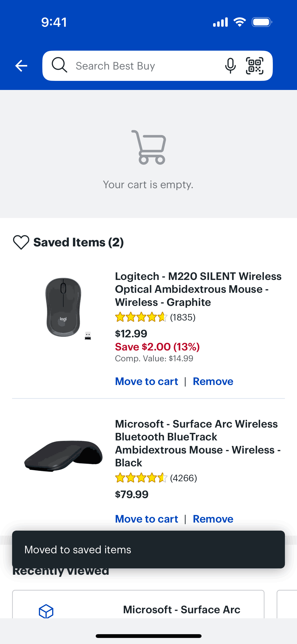Screen dimensions: 297x644
Task: Activate the microphone voice search icon
Action: [230, 66]
